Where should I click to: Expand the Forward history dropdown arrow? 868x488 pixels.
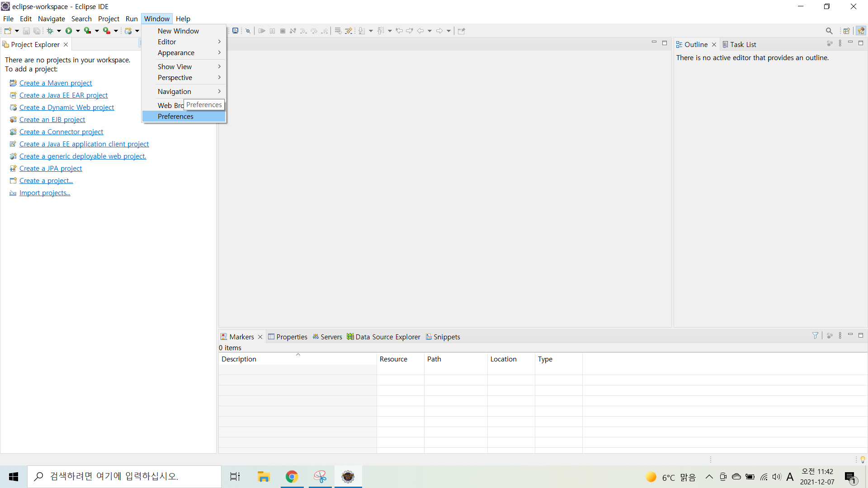point(448,31)
